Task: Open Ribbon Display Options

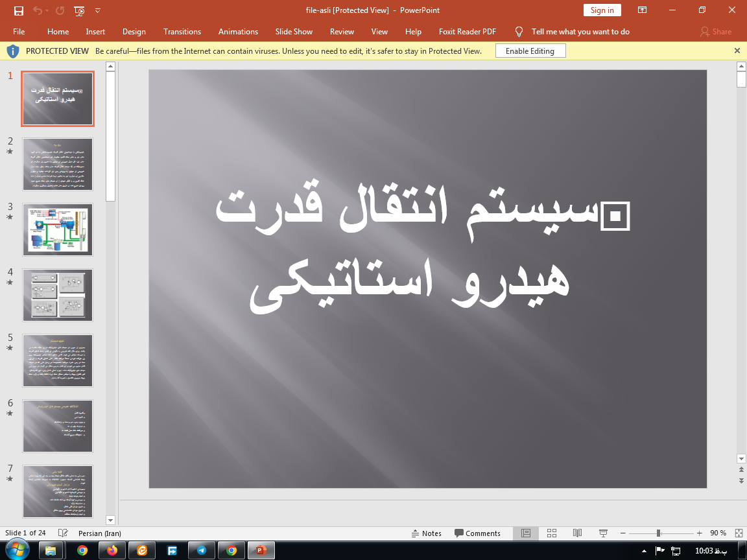Action: click(x=642, y=10)
